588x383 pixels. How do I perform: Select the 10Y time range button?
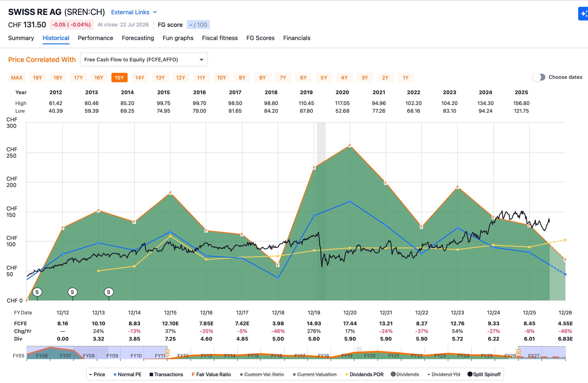tap(221, 77)
